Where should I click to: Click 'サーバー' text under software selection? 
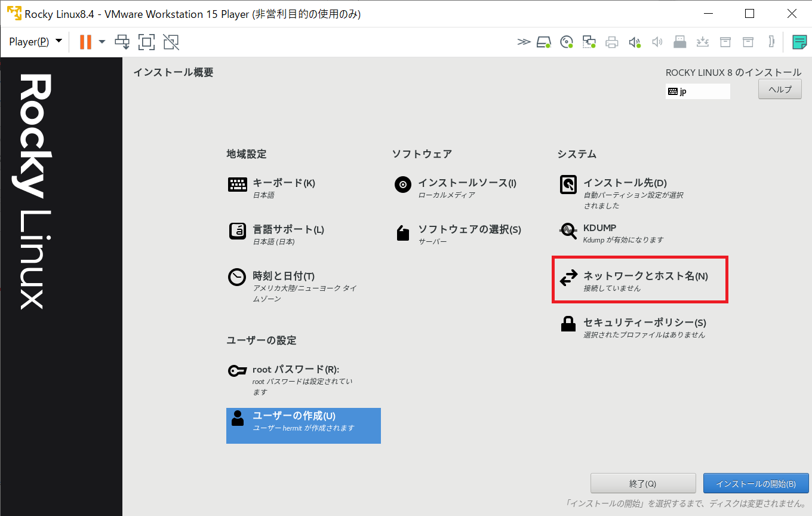click(x=432, y=242)
